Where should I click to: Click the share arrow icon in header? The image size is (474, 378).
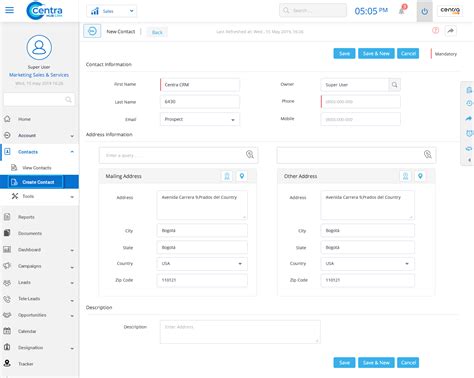pyautogui.click(x=451, y=31)
